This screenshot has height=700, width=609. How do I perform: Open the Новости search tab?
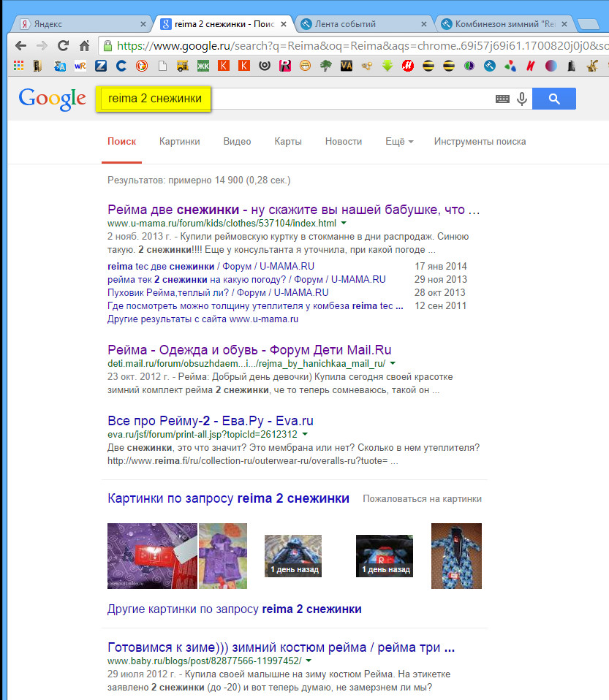coord(344,142)
